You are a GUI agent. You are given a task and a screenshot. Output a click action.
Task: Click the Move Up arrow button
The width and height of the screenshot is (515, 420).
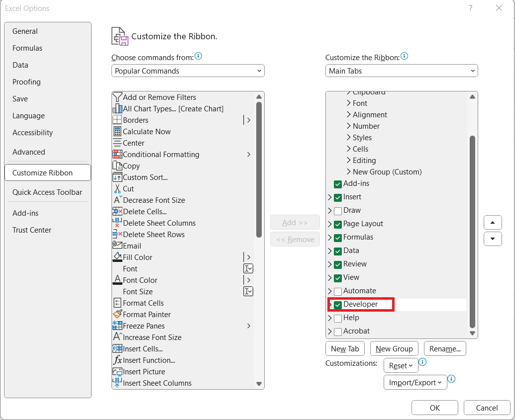point(492,223)
